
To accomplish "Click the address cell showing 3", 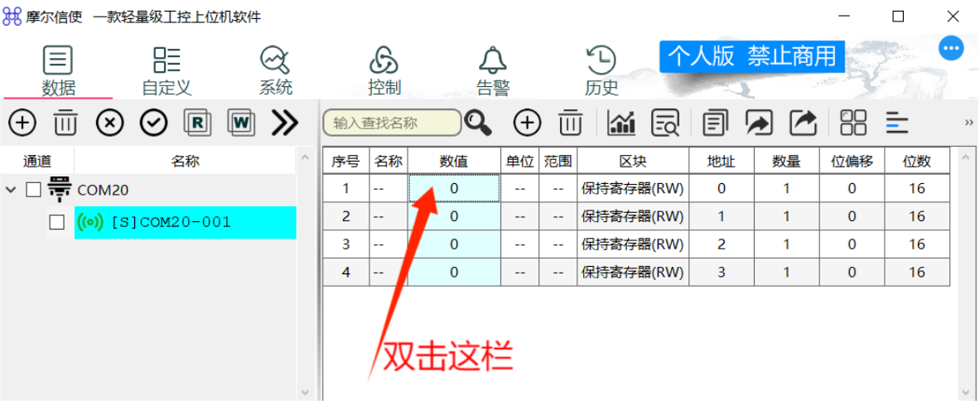I will click(x=722, y=272).
